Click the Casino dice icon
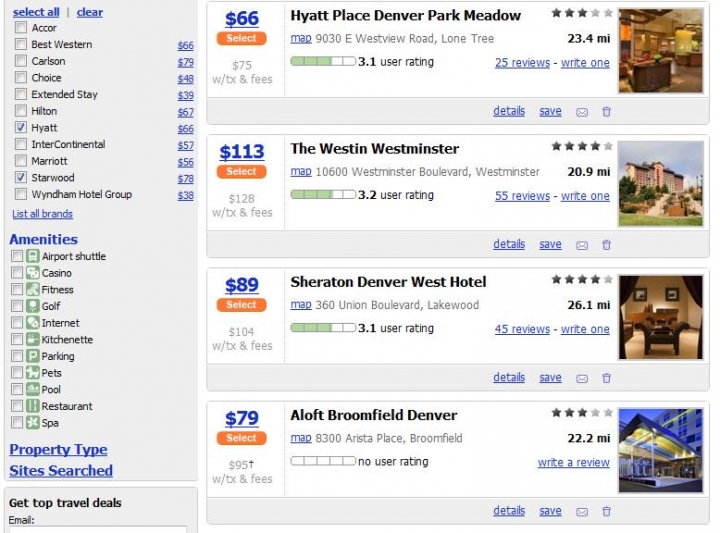 33,273
